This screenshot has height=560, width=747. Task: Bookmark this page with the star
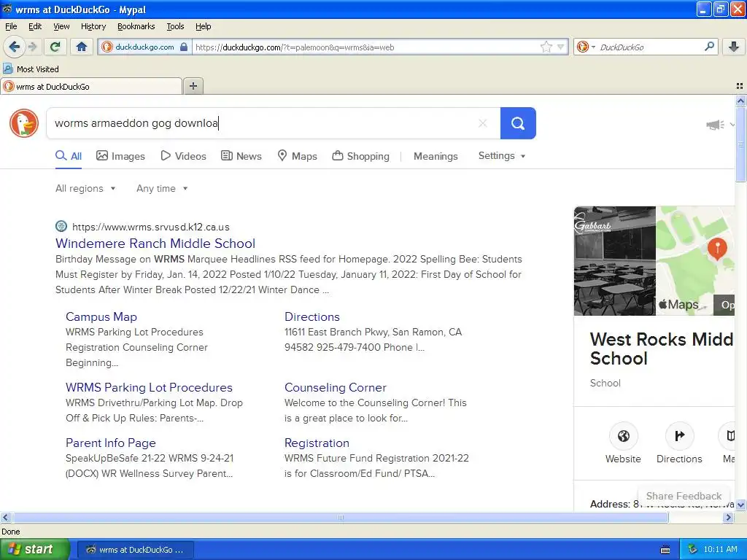546,47
